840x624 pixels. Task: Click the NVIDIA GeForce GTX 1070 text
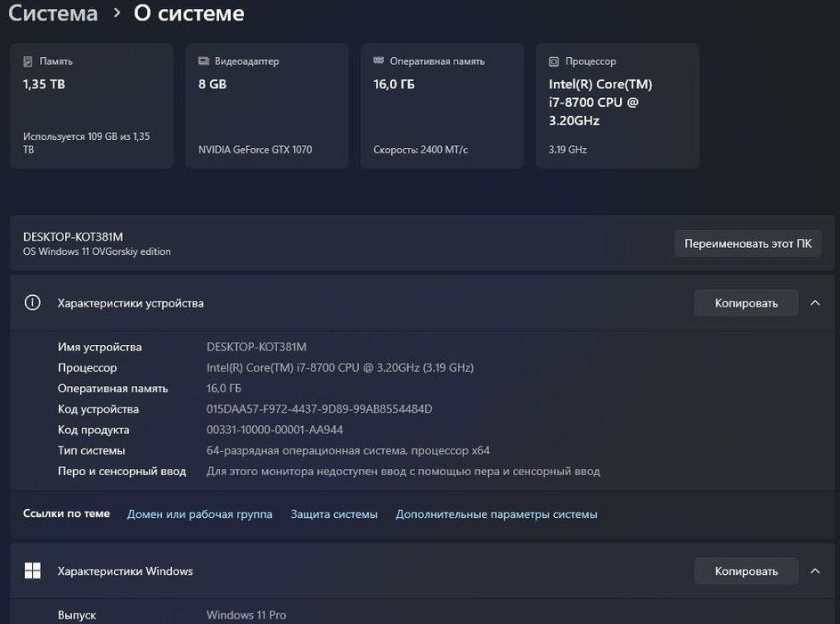255,150
